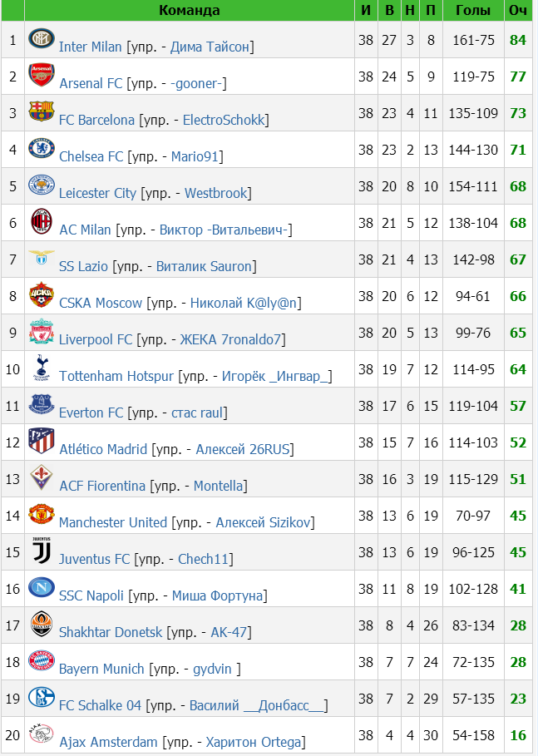The image size is (538, 756).
Task: Click the Ajax Amsterdam logo icon
Action: pos(42,734)
